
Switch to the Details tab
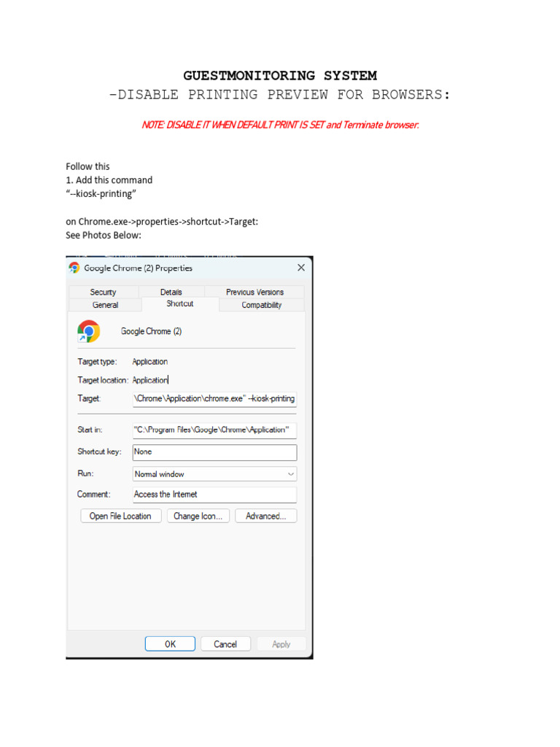[x=171, y=292]
